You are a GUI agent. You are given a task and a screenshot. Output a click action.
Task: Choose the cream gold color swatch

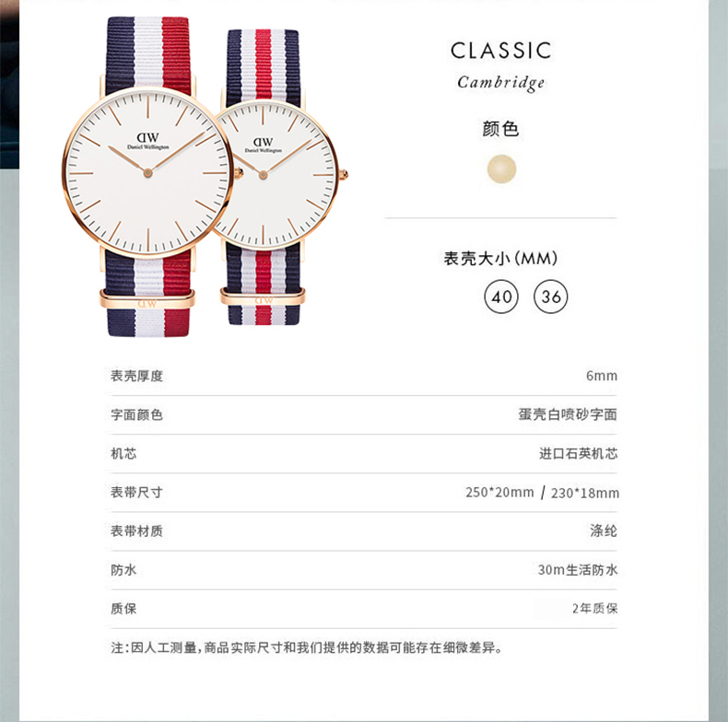[x=501, y=169]
